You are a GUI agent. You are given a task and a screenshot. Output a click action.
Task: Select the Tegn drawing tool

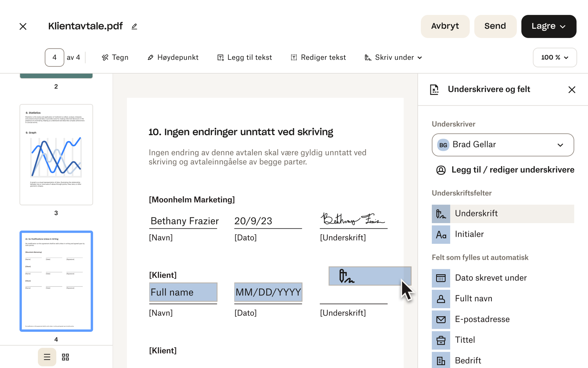coord(115,57)
